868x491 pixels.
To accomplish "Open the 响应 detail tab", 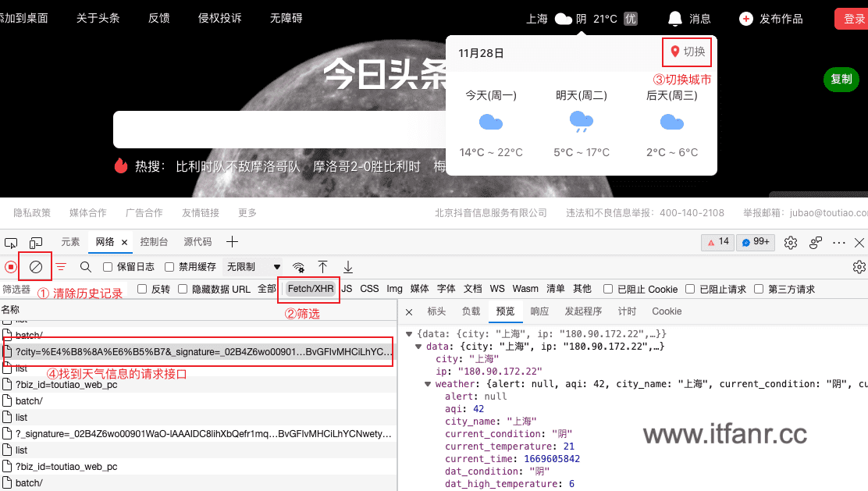I will point(539,311).
